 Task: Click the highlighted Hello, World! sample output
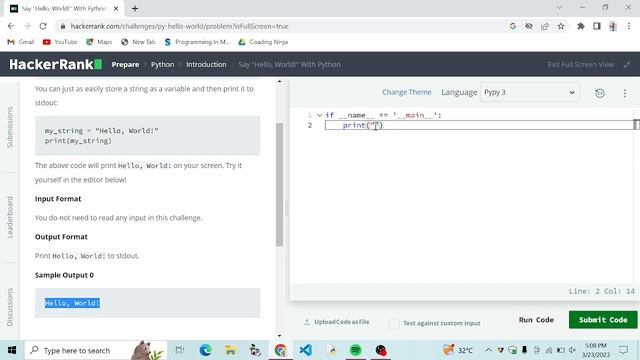click(x=72, y=303)
